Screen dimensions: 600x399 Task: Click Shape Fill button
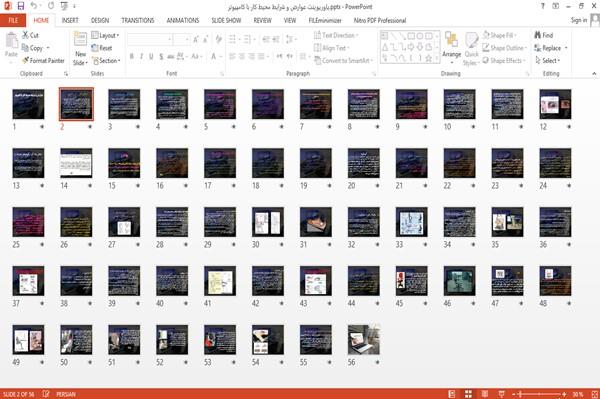coord(499,35)
